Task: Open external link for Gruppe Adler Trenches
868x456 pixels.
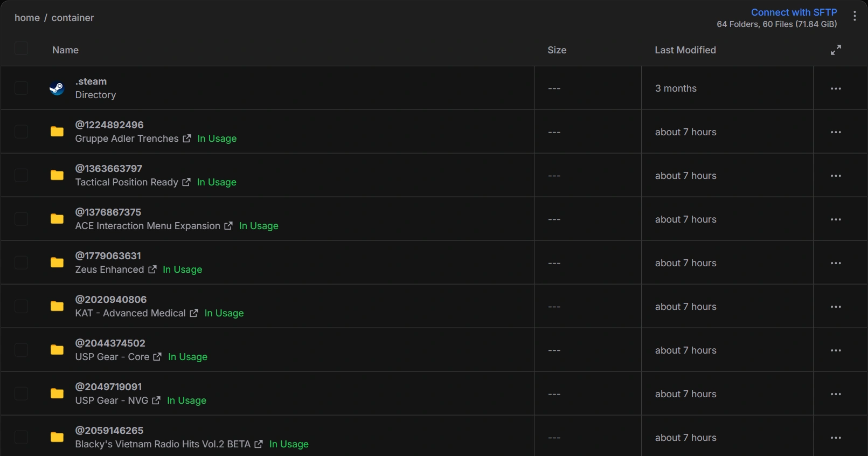Action: 187,139
